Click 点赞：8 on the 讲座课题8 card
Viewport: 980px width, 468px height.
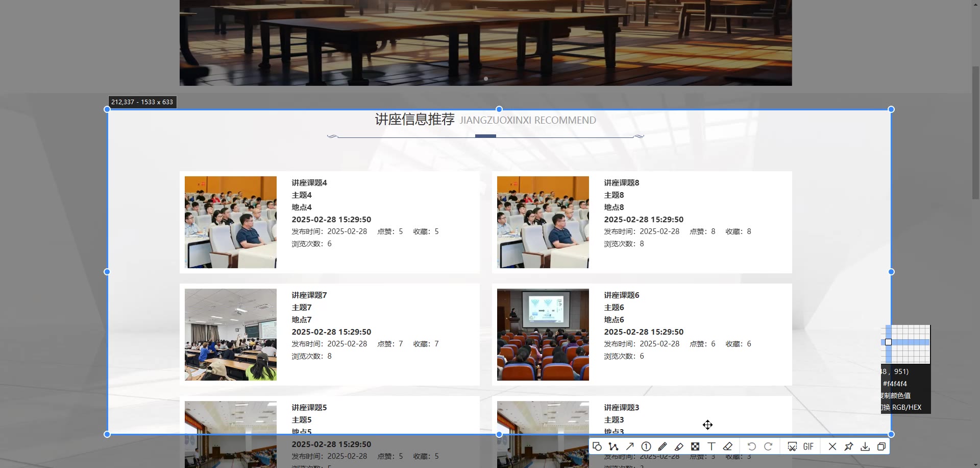click(x=702, y=231)
